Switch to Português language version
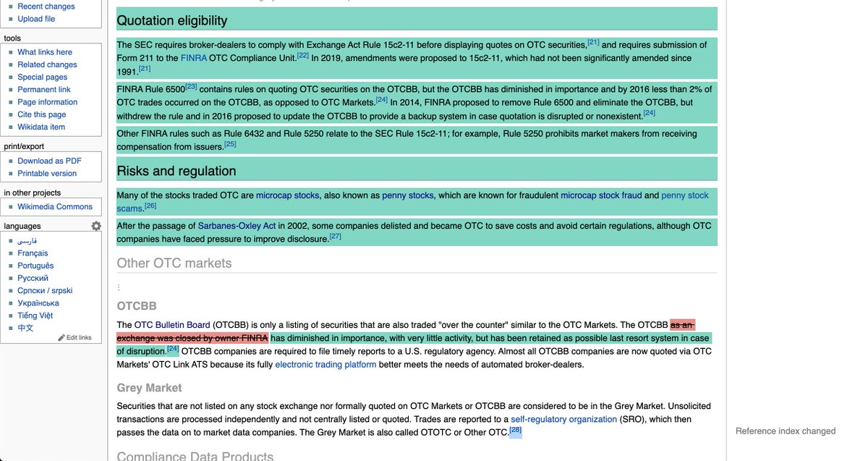The height and width of the screenshot is (461, 868). (35, 266)
